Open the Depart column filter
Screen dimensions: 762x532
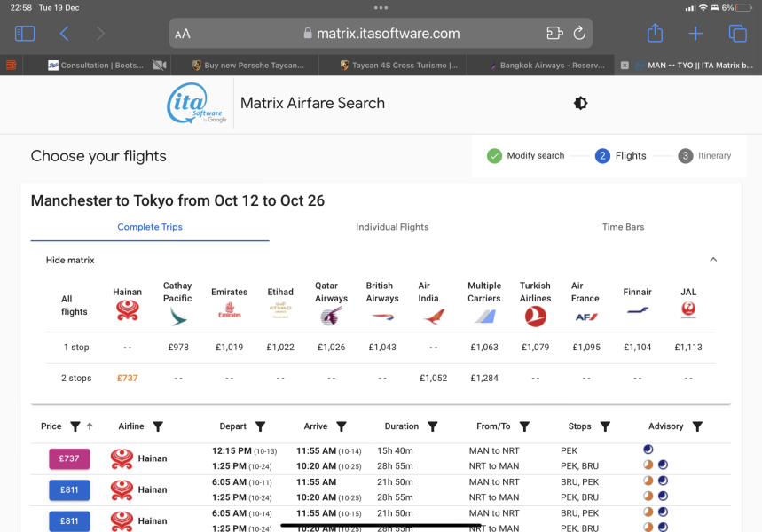(x=261, y=426)
